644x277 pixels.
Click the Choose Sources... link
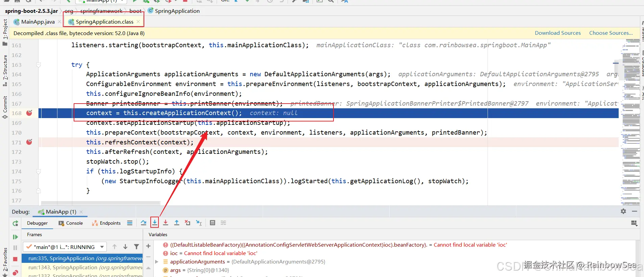(611, 33)
